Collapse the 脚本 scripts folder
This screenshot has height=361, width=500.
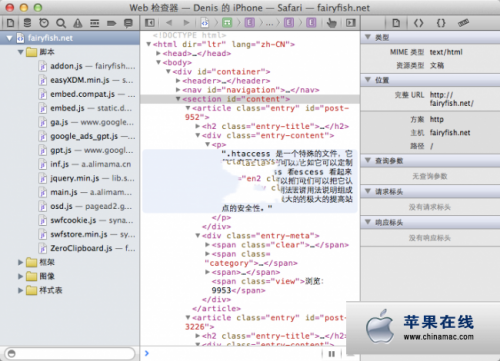(21, 52)
